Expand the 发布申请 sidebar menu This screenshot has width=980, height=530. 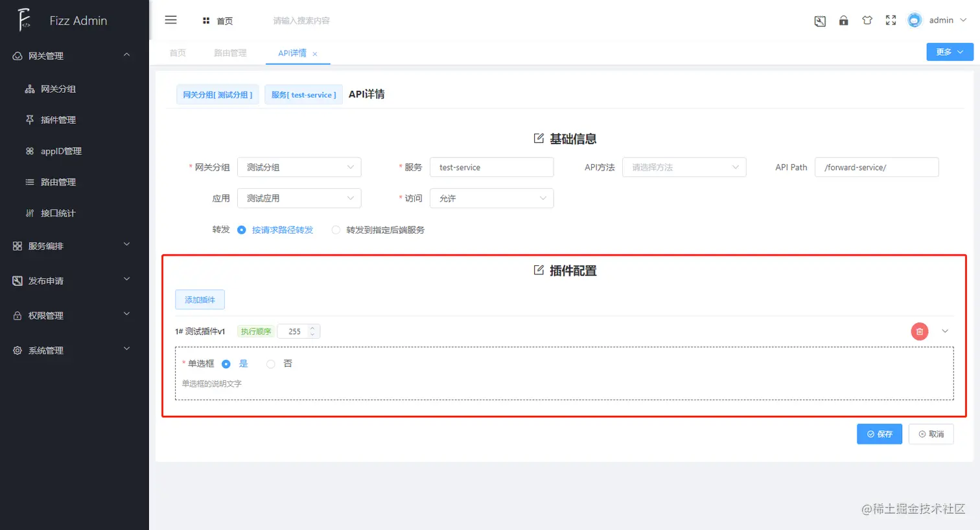(127, 280)
